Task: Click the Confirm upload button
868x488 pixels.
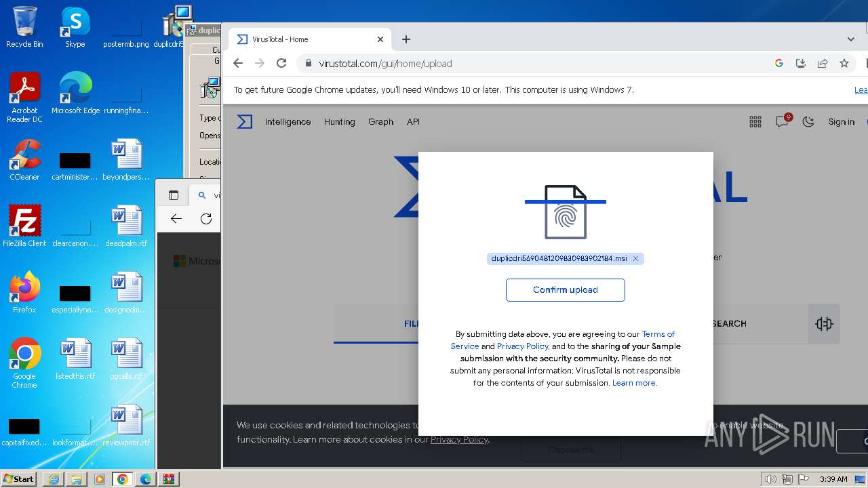Action: [x=566, y=290]
